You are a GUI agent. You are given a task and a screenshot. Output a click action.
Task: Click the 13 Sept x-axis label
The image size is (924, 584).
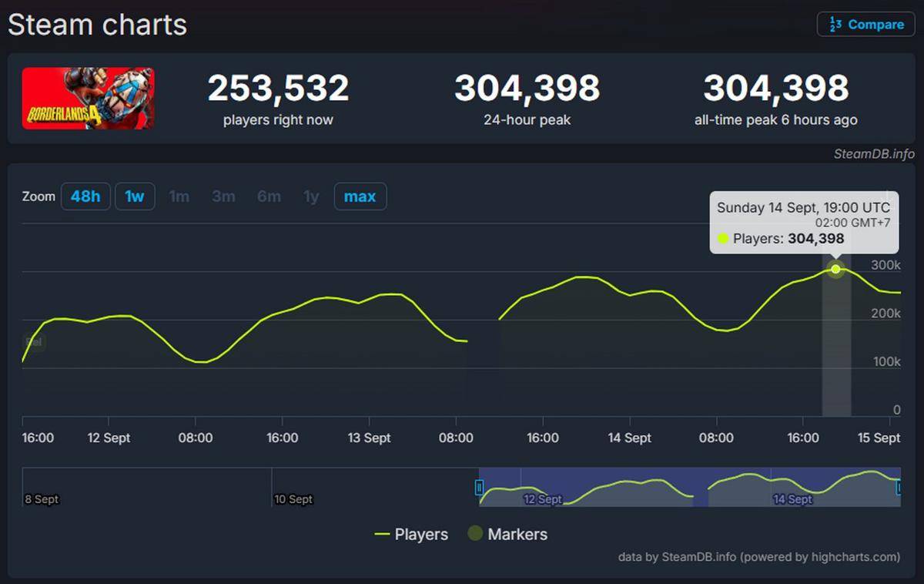pos(368,438)
